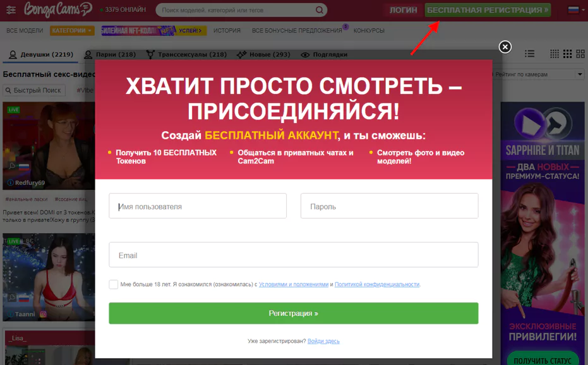Focus the Пароль field

[389, 206]
